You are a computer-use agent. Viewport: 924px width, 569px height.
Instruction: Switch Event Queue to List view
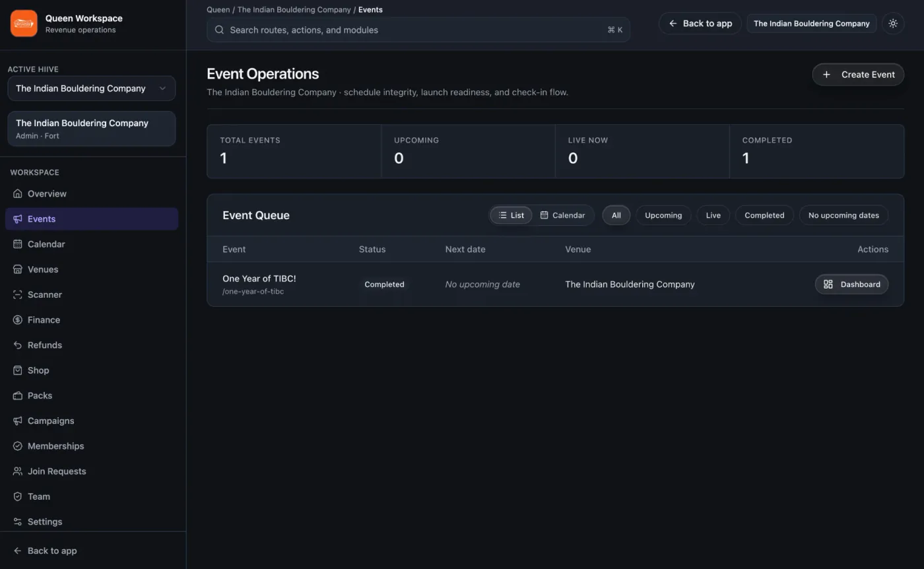pyautogui.click(x=511, y=215)
